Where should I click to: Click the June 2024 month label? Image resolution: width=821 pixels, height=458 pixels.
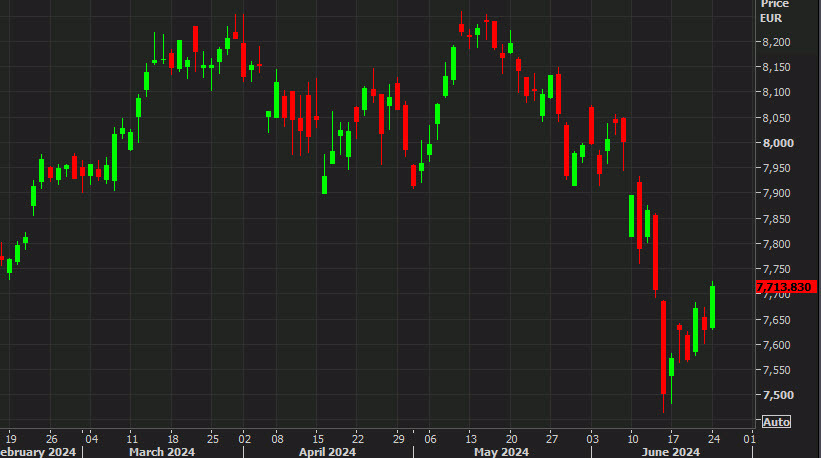671,452
